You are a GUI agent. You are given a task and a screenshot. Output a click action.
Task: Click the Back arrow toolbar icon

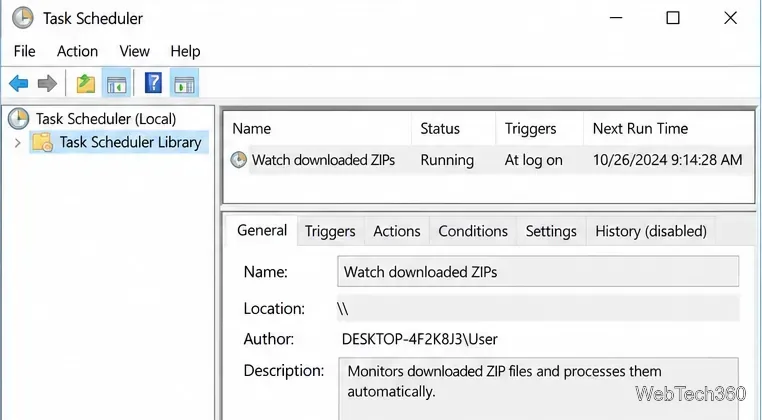pyautogui.click(x=18, y=84)
